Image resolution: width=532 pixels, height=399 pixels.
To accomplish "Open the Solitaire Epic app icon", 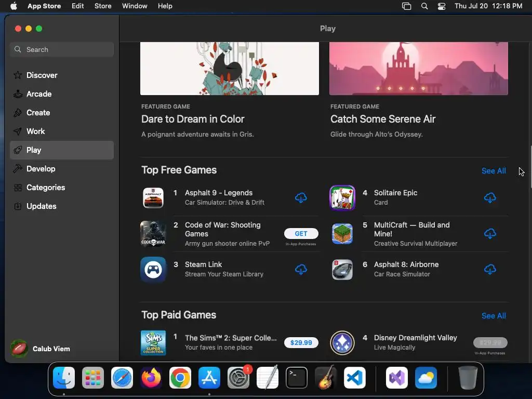I will click(342, 198).
